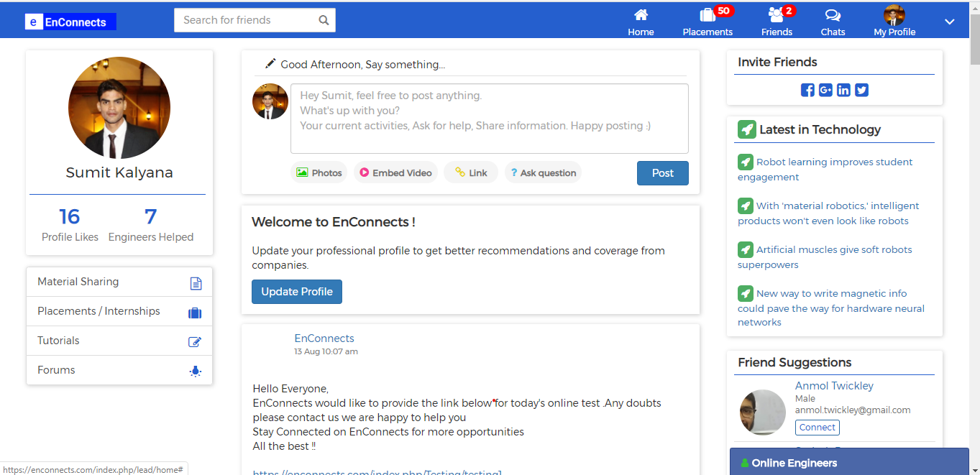Open Placements / Internships from sidebar
Viewport: 980px width, 475px height.
click(119, 311)
